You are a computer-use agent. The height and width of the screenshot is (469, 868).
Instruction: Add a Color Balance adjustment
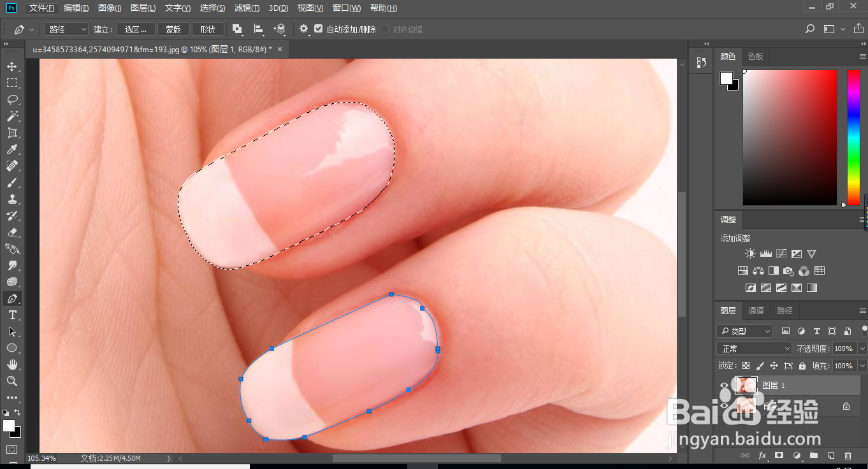758,271
